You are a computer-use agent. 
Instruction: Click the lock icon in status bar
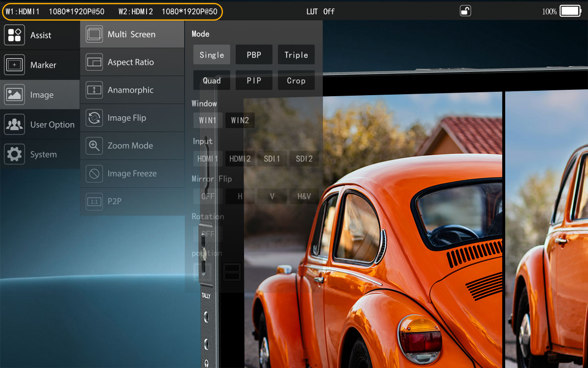(465, 11)
